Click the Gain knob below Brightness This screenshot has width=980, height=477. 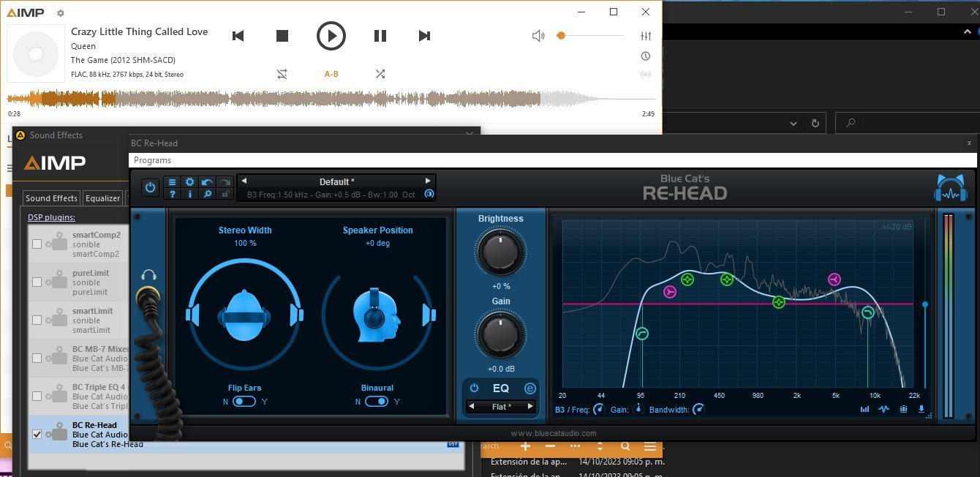(x=500, y=334)
